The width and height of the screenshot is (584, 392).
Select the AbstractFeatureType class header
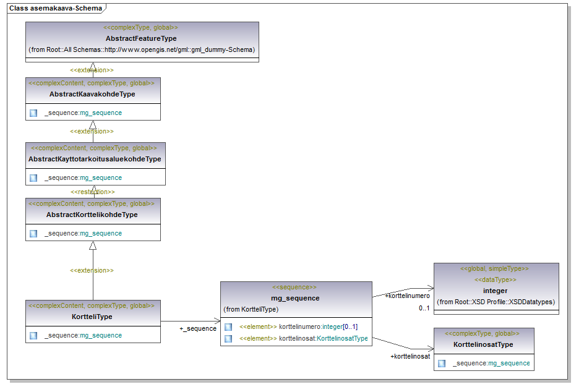tap(142, 38)
